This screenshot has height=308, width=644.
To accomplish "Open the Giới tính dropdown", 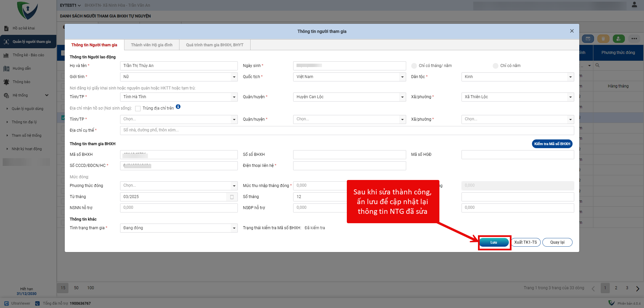I will 234,77.
